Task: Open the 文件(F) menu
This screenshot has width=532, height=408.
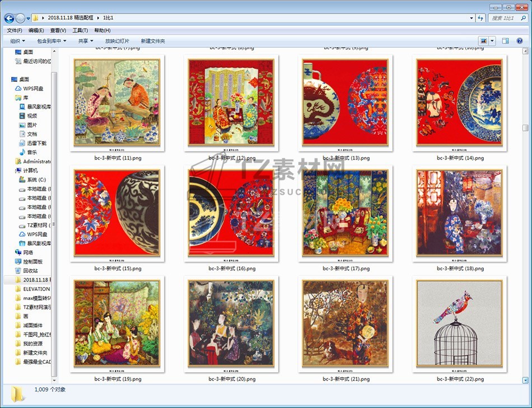Action: (x=15, y=31)
